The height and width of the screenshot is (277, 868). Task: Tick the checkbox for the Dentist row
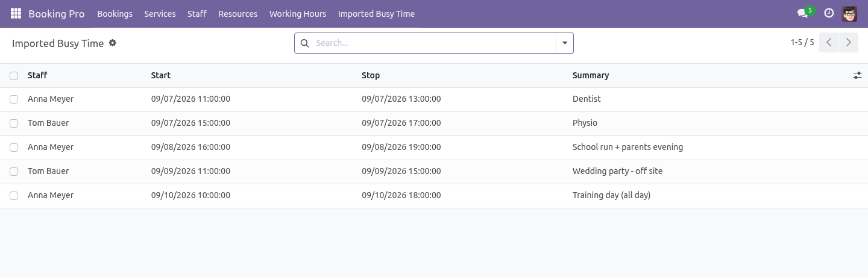point(14,99)
